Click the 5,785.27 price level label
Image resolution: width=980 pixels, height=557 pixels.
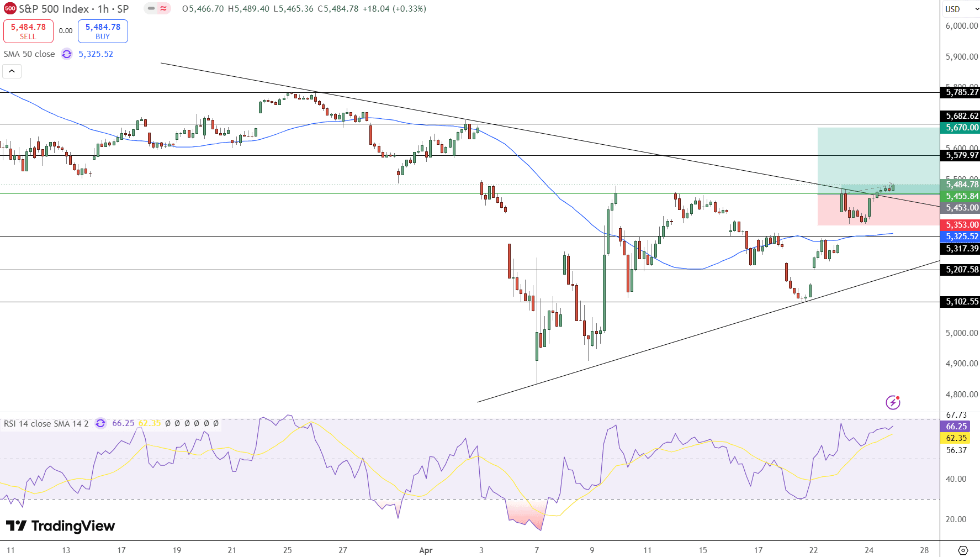[960, 92]
